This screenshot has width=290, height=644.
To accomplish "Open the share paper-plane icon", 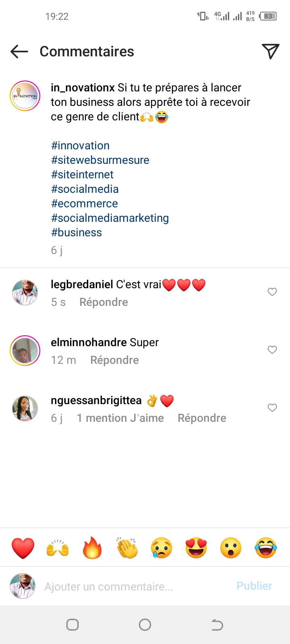I will (270, 51).
